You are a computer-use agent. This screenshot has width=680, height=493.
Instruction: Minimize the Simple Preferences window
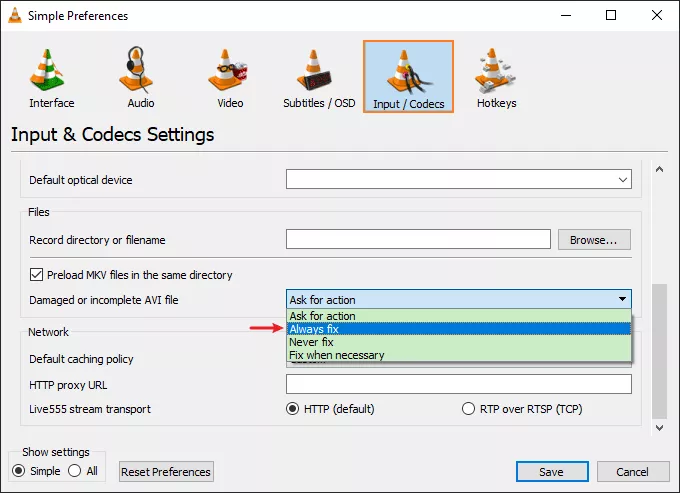[566, 15]
